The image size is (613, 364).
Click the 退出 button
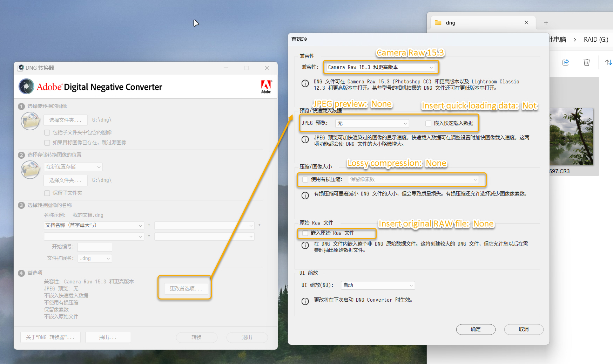pyautogui.click(x=247, y=337)
